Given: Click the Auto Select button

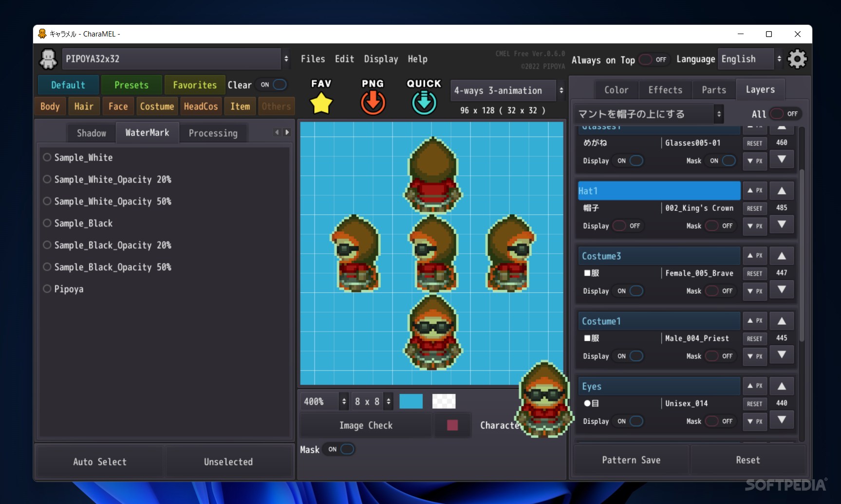Looking at the screenshot, I should tap(100, 462).
